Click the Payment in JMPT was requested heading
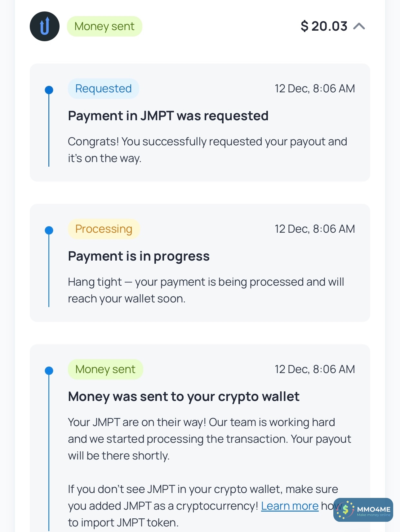This screenshot has height=532, width=400. [x=168, y=116]
